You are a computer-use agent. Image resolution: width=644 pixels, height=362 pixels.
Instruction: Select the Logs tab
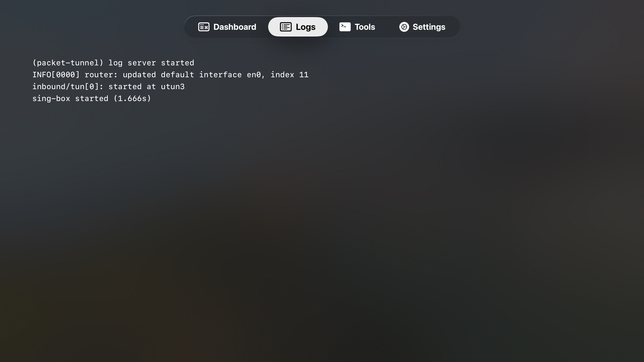(x=298, y=27)
